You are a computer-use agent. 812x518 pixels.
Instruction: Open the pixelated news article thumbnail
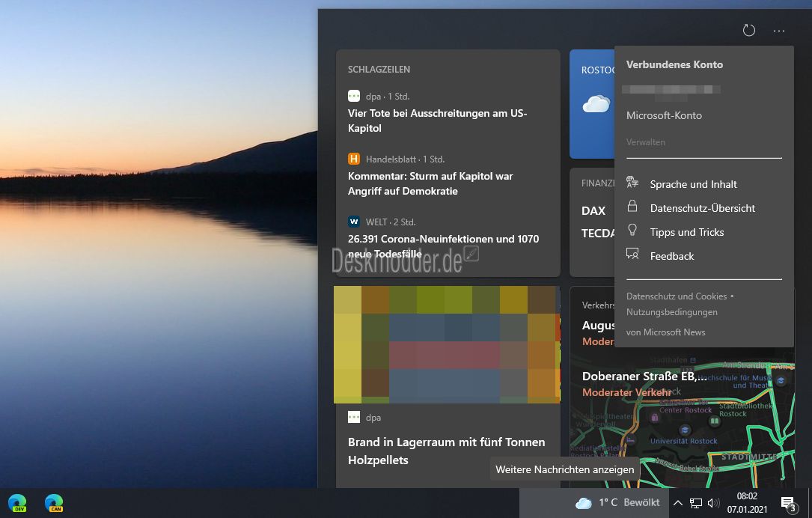coord(447,344)
